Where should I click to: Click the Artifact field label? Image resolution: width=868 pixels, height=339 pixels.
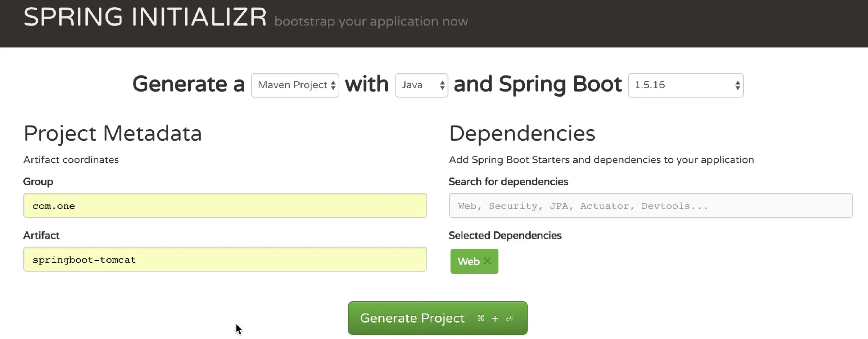[x=41, y=236]
